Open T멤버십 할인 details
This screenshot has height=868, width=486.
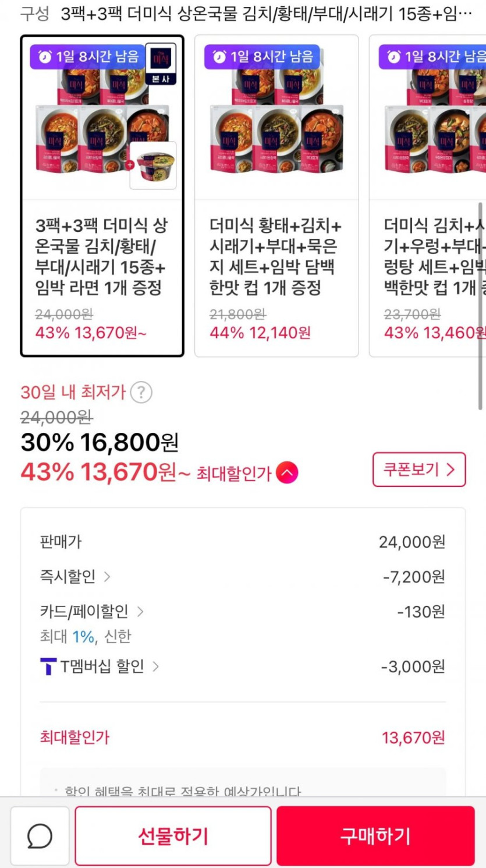(155, 666)
